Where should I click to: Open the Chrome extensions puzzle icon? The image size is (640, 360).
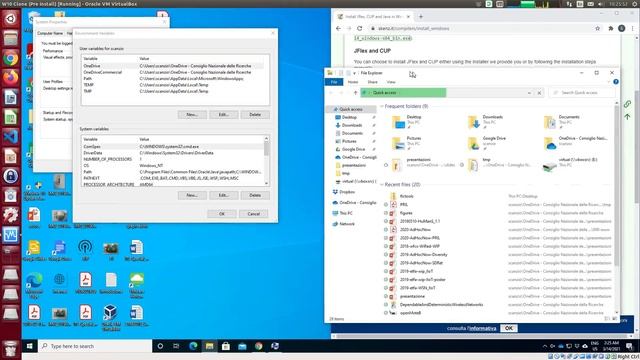click(611, 29)
